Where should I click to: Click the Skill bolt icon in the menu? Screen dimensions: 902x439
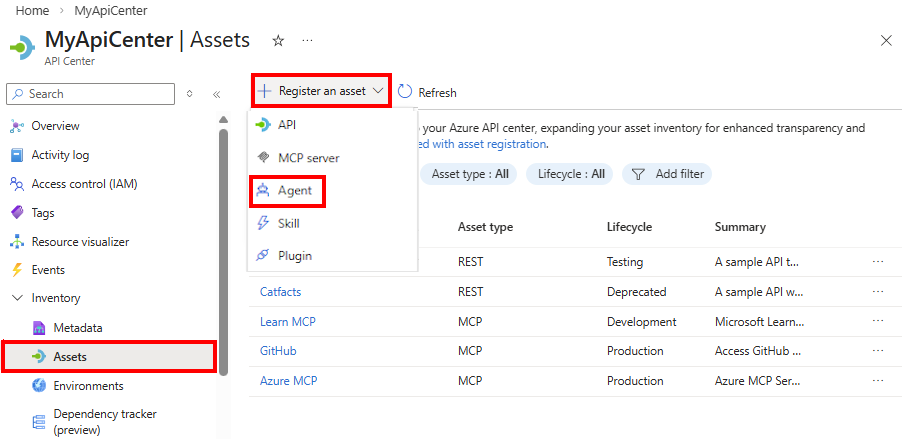pos(263,223)
